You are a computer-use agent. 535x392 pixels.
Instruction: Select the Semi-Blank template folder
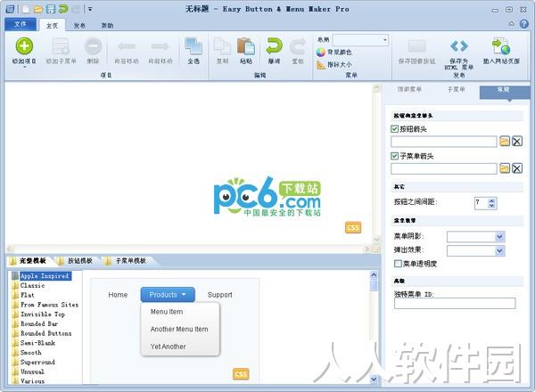coord(34,343)
